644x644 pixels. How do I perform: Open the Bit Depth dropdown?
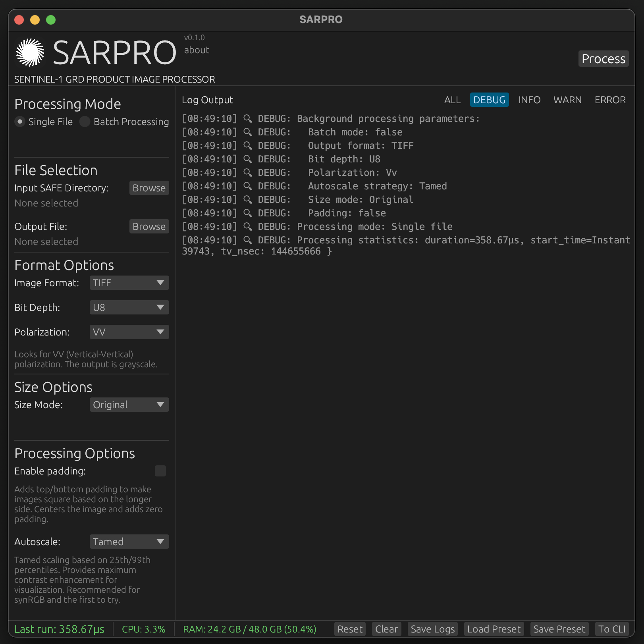(129, 307)
